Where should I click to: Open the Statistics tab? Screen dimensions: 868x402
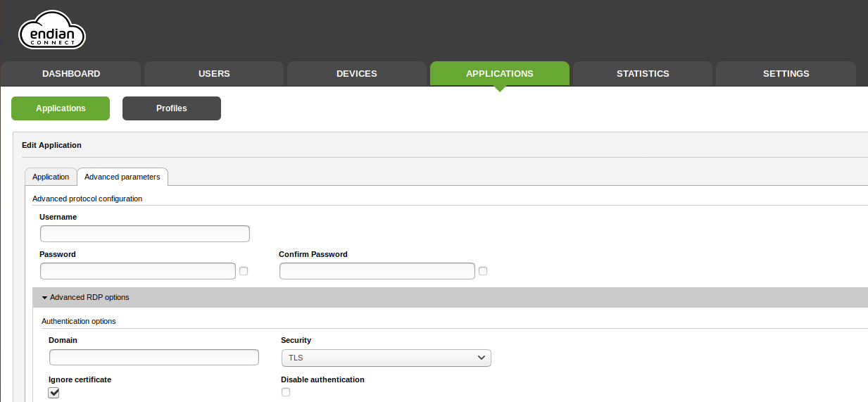point(643,74)
